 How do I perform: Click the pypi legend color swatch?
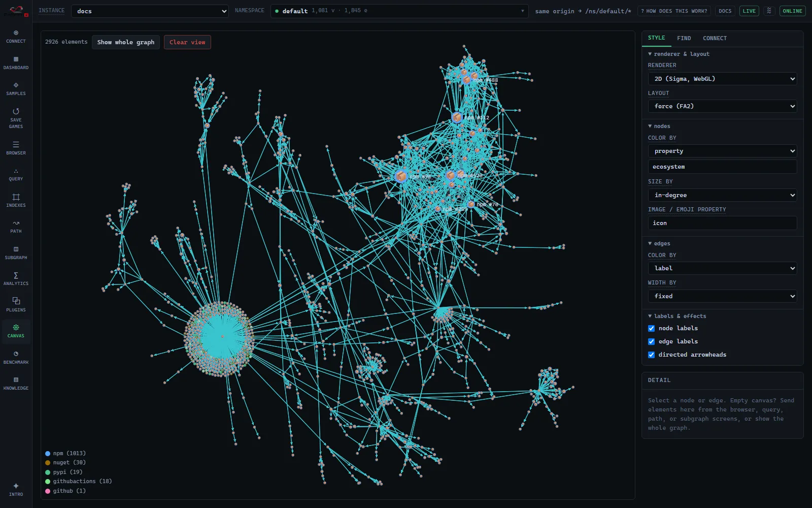[48, 472]
